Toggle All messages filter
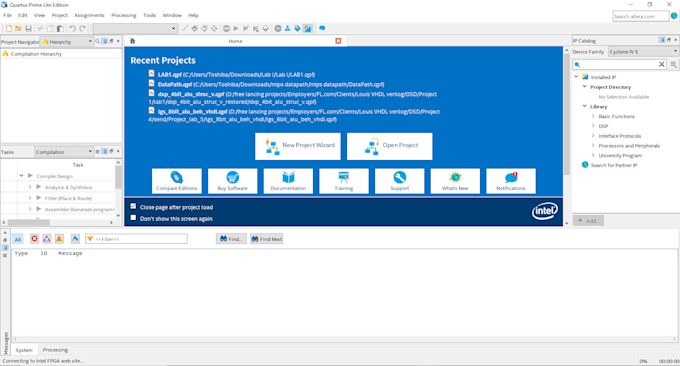This screenshot has height=366, width=680. coord(18,239)
